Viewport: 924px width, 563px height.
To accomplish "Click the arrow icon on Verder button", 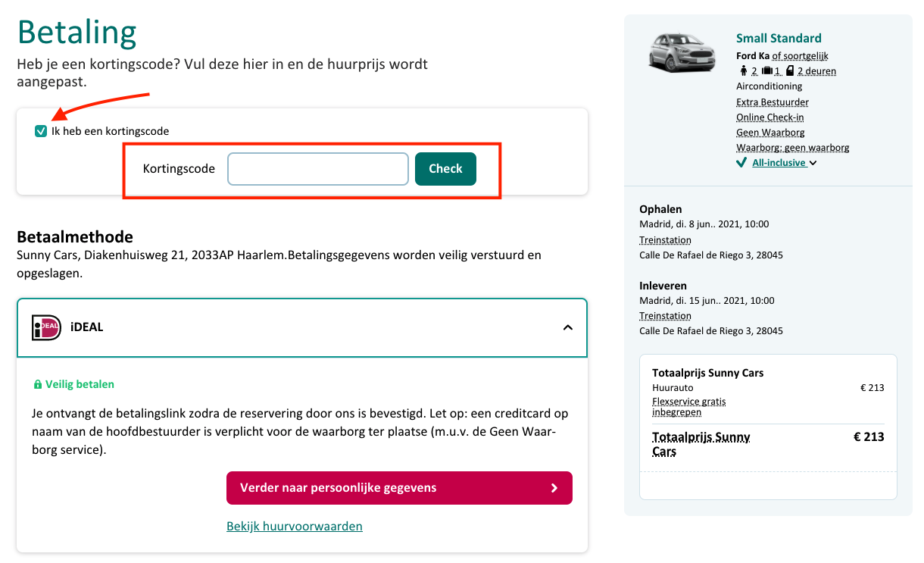I will tap(554, 488).
